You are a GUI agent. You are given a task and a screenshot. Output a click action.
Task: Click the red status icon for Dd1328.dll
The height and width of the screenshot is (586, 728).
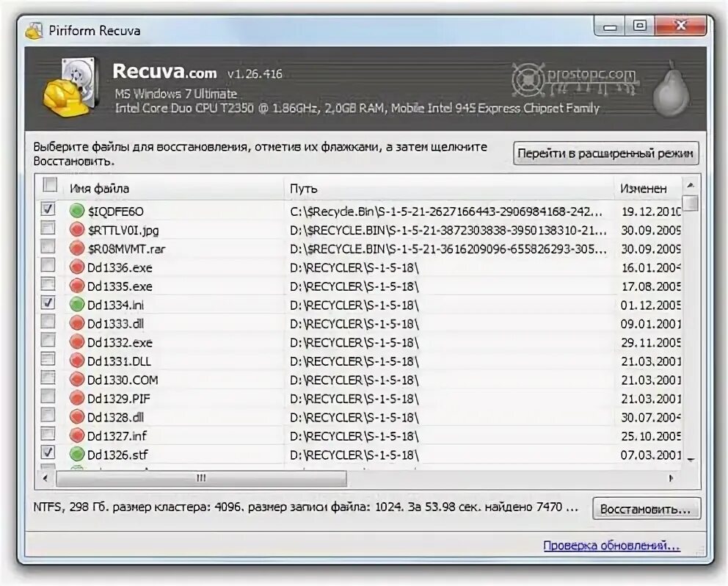(x=76, y=417)
